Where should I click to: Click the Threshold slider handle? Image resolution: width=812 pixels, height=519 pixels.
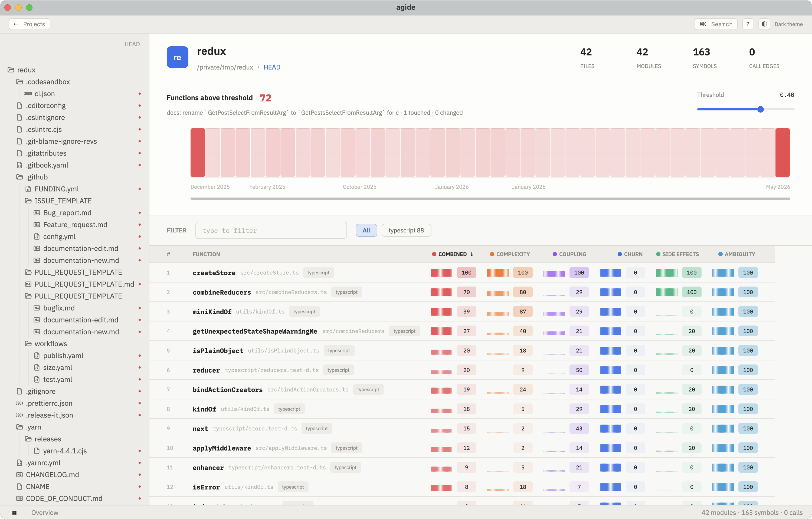click(760, 109)
